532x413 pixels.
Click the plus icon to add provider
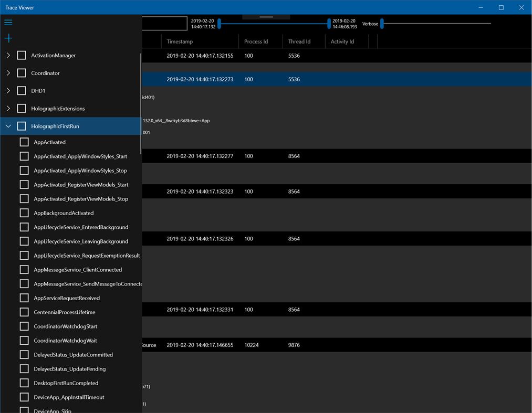8,38
